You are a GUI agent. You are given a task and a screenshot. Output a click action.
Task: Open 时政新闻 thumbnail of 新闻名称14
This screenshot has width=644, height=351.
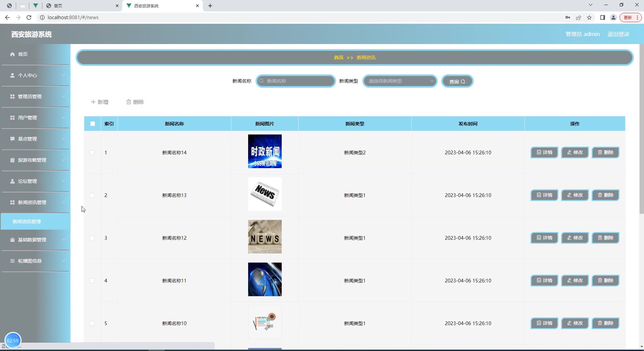coord(265,151)
